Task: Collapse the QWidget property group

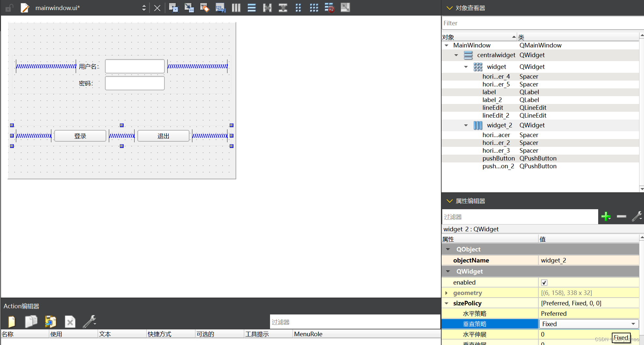Action: pyautogui.click(x=448, y=272)
